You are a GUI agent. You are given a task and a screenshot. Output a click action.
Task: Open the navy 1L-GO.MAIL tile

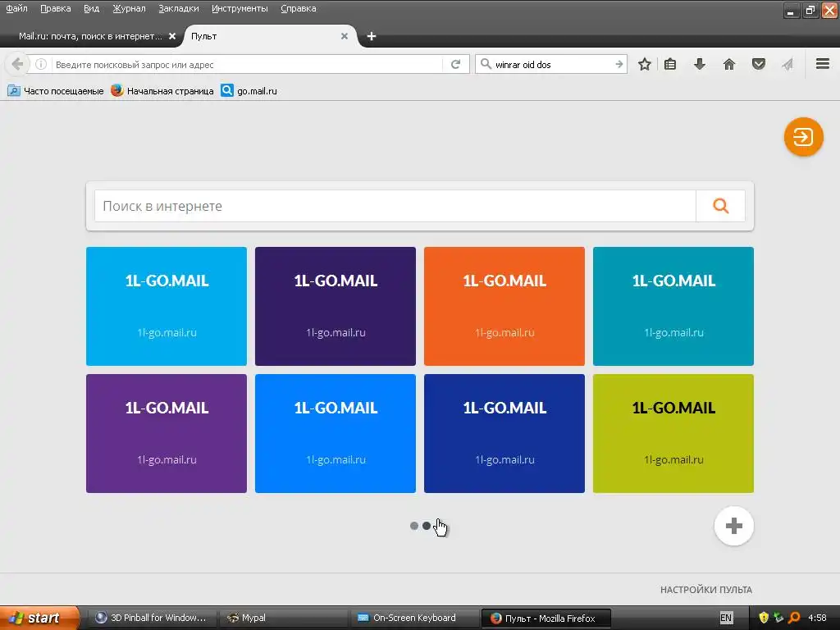504,433
